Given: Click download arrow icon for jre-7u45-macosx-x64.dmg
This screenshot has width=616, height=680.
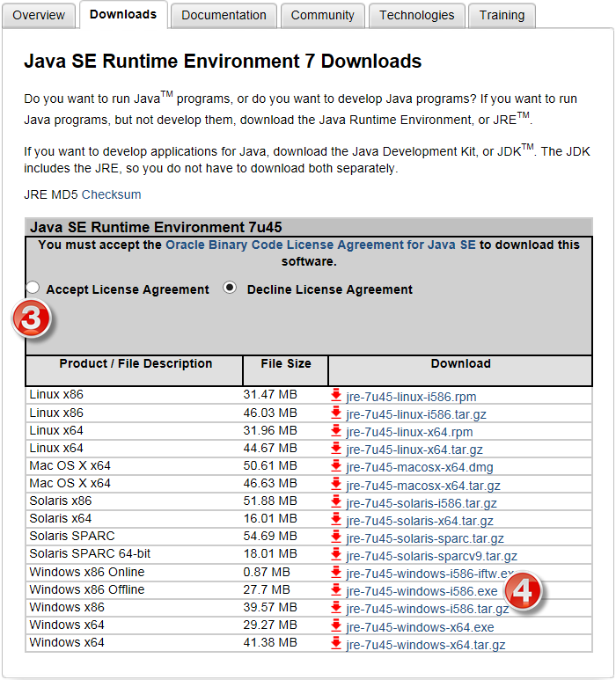Looking at the screenshot, I should [336, 466].
